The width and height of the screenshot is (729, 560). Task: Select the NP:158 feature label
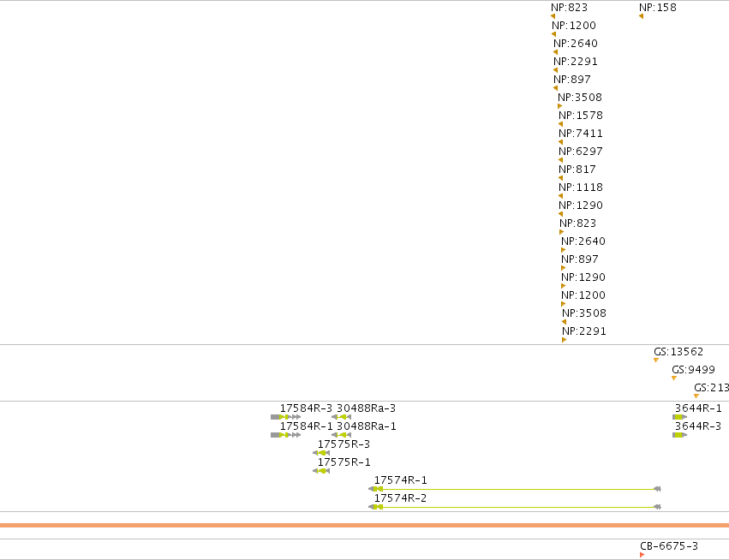[x=657, y=8]
